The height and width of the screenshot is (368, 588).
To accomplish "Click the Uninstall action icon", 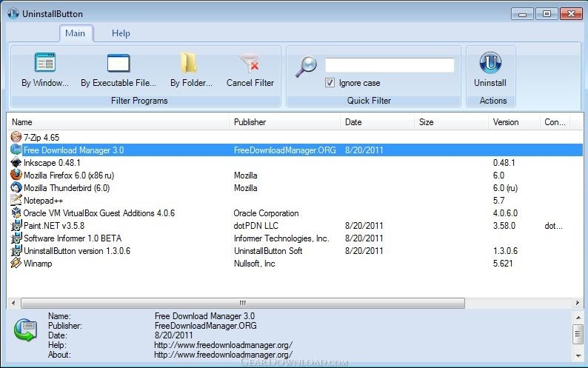I will pyautogui.click(x=490, y=62).
